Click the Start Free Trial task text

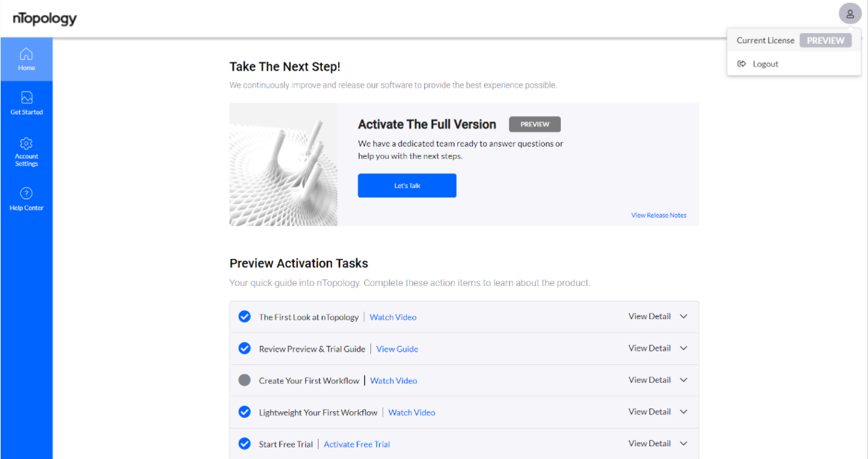click(x=286, y=444)
